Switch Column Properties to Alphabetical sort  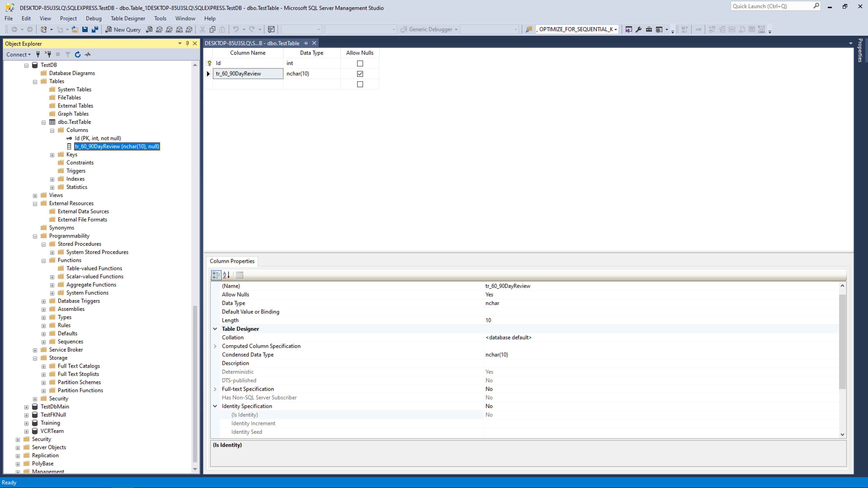point(226,275)
